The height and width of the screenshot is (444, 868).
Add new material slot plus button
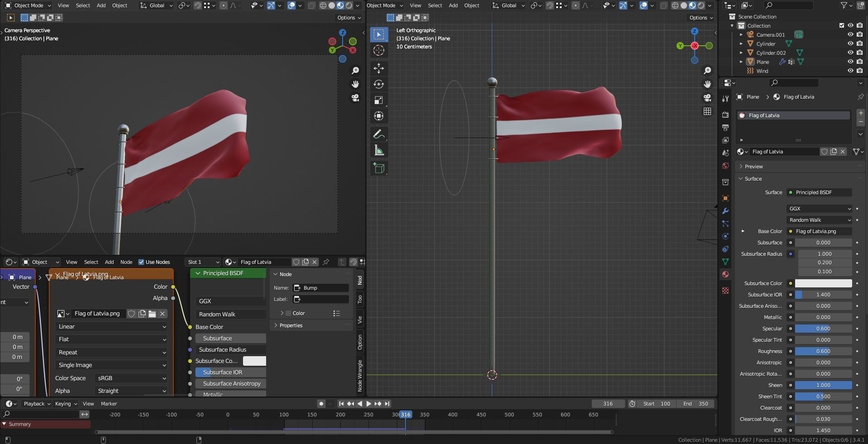(x=860, y=113)
